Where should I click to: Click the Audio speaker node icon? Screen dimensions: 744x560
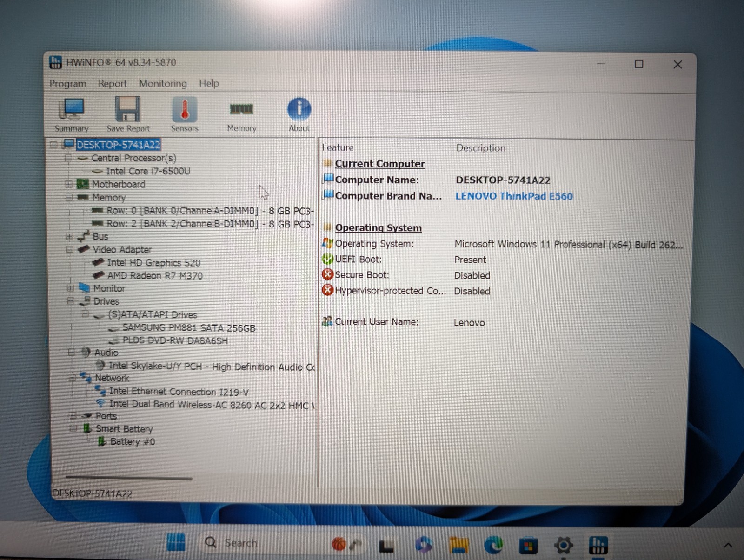(86, 352)
